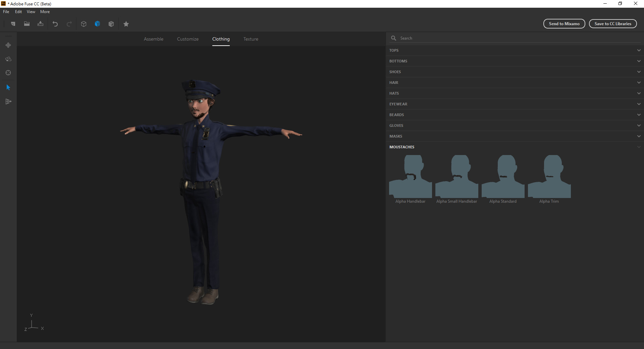Viewport: 644px width, 349px height.
Task: Expand the BOTTOMS category
Action: coord(515,61)
